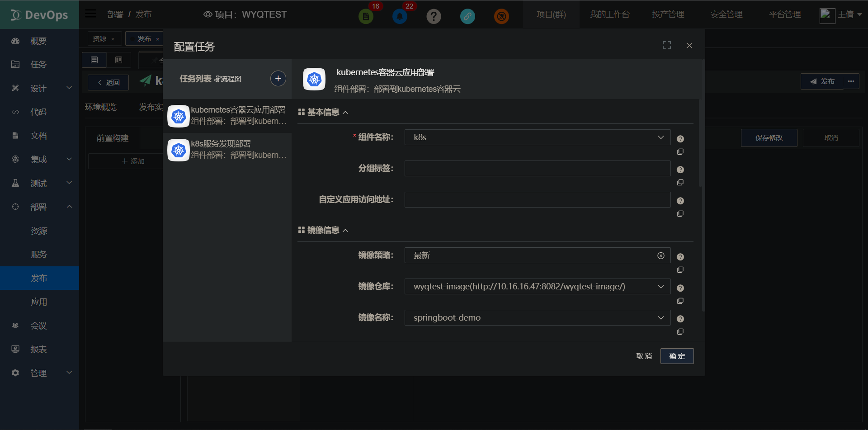Click the hamburger menu beside DevOps logo
The width and height of the screenshot is (868, 430).
coord(90,13)
